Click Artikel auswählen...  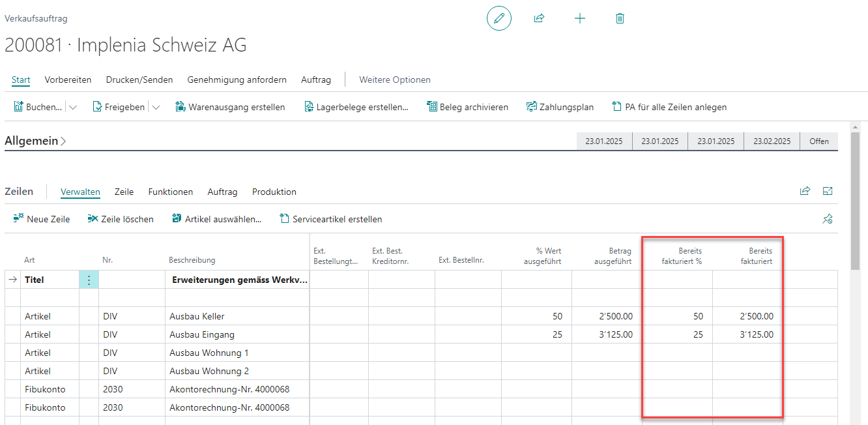tap(216, 219)
